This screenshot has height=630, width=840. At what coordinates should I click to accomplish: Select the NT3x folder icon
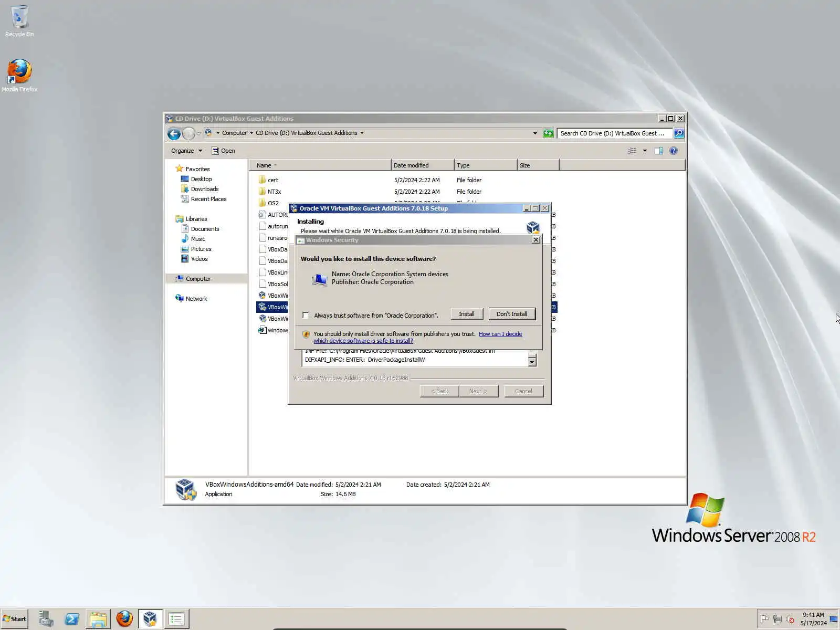point(262,191)
